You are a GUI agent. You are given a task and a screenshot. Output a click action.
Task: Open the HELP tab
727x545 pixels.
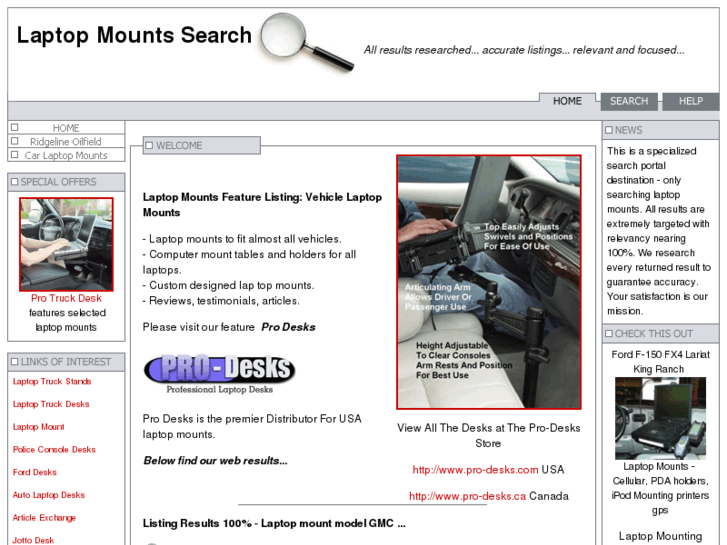pos(690,101)
